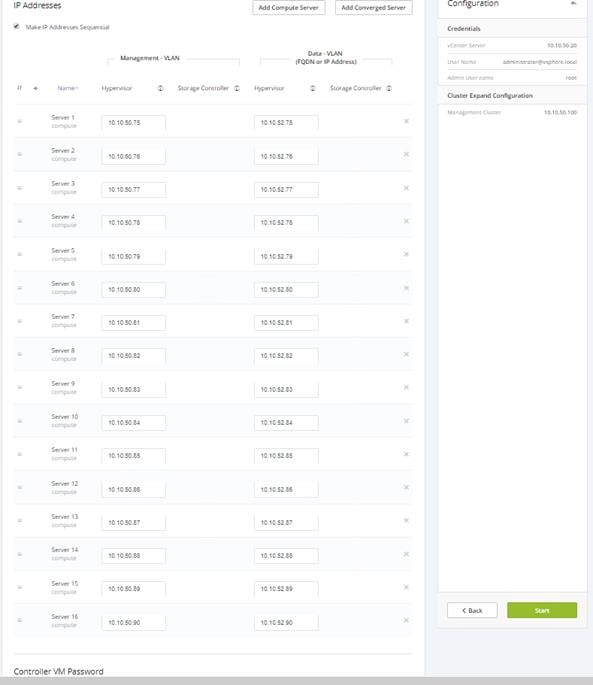Edit Server 12 management IP 10.10.50.86

[x=134, y=490]
